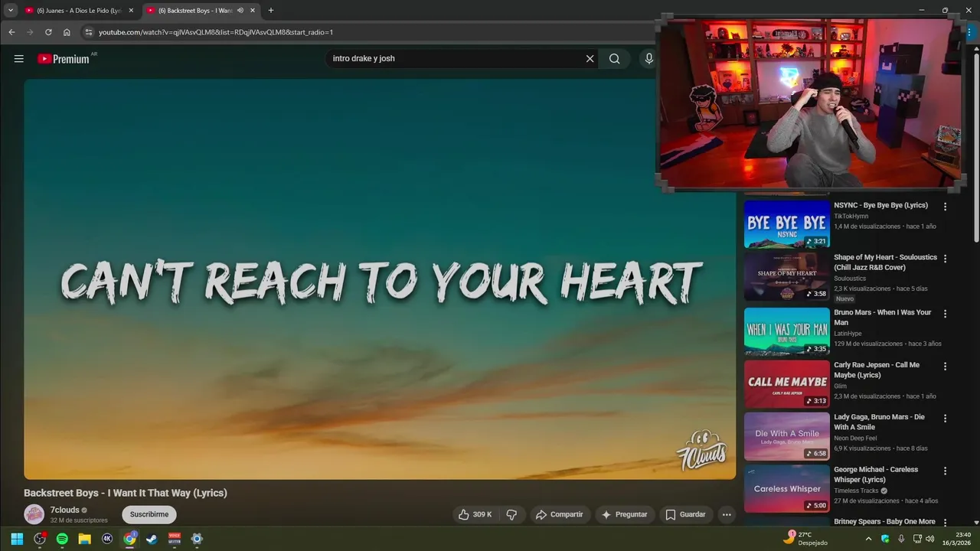Viewport: 980px width, 551px height.
Task: Open Soulousticss channel name
Action: pyautogui.click(x=850, y=279)
